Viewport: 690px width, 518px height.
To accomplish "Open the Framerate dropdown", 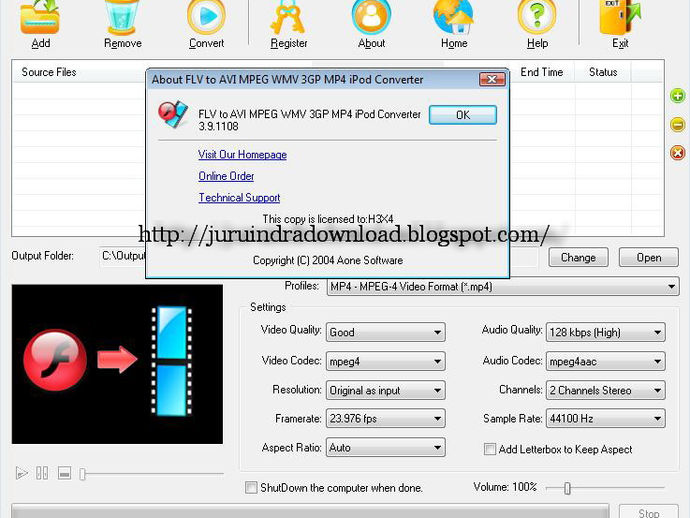I will [x=385, y=419].
